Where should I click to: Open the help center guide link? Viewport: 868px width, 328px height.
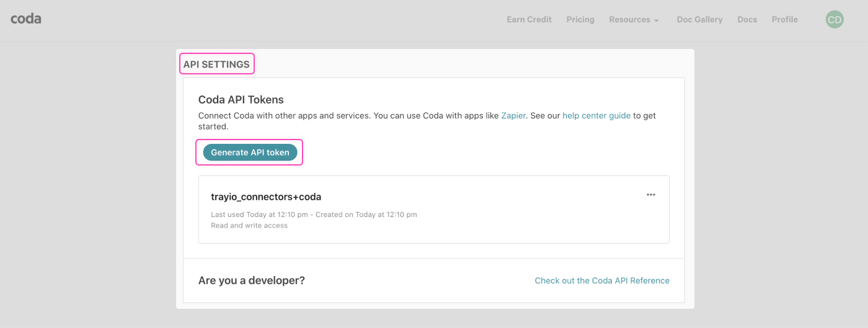click(x=596, y=115)
